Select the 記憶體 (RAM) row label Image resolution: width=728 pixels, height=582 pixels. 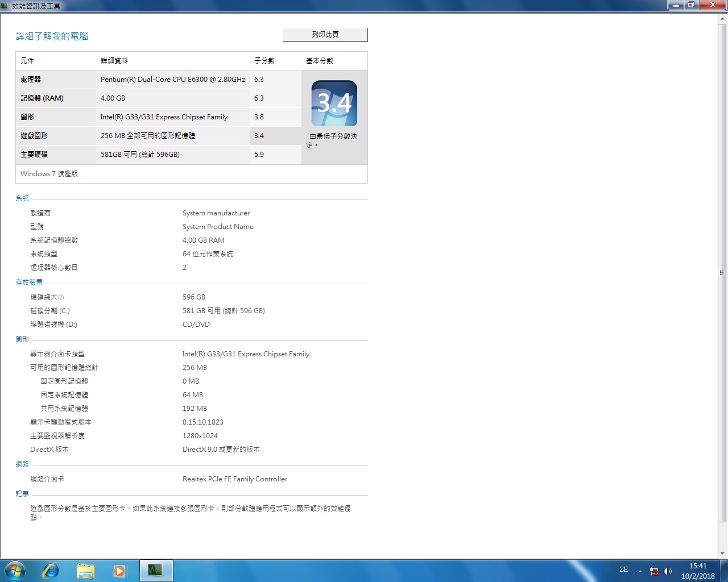[42, 98]
